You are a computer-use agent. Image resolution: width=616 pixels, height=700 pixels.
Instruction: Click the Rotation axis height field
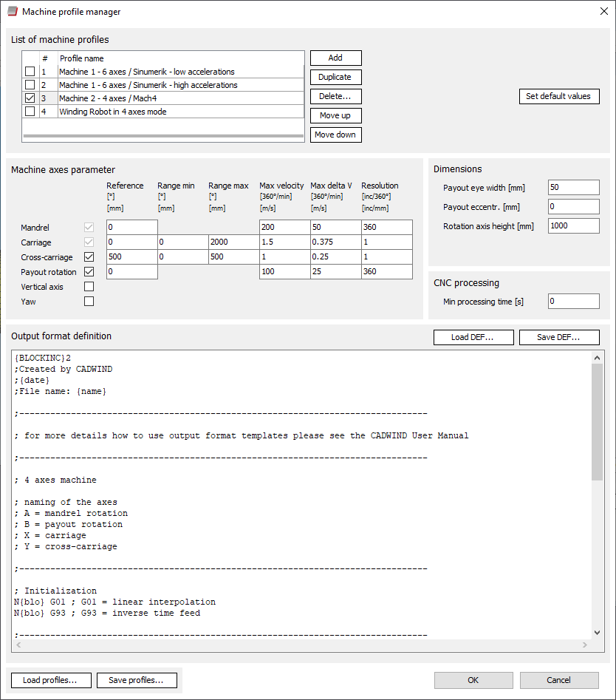click(x=573, y=226)
